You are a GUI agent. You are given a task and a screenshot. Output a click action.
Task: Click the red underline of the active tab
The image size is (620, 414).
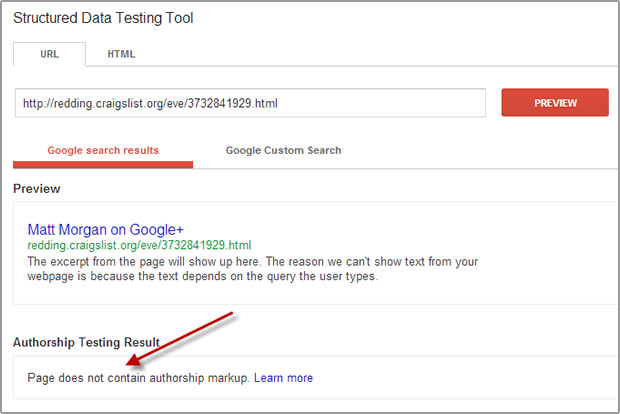pyautogui.click(x=103, y=164)
